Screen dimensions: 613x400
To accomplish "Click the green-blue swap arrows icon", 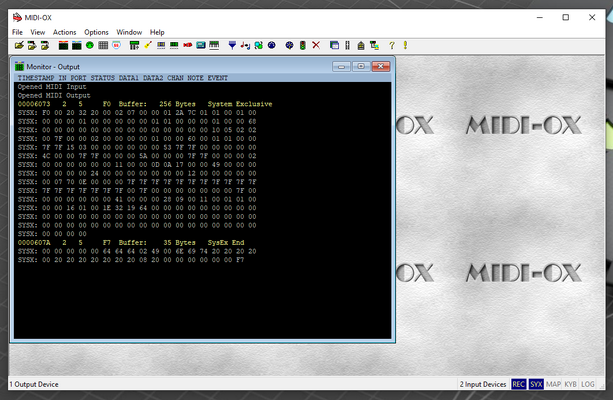I will [x=258, y=46].
